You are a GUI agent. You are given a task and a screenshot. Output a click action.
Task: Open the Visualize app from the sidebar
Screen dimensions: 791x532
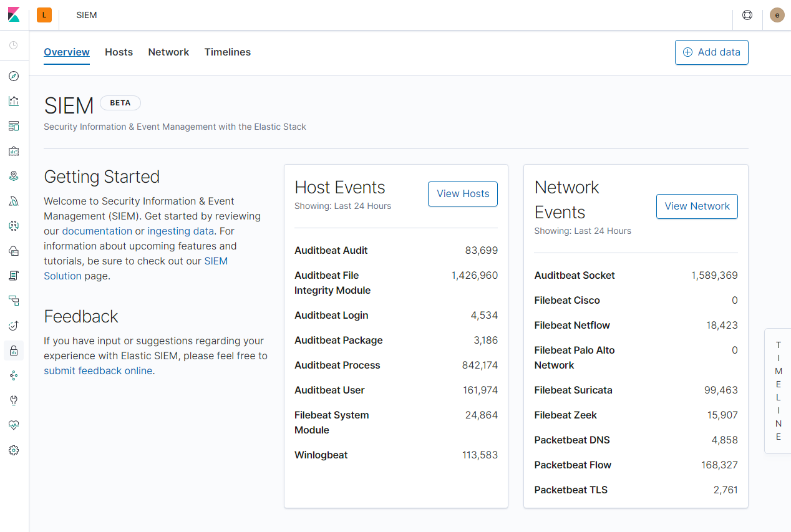click(x=14, y=101)
